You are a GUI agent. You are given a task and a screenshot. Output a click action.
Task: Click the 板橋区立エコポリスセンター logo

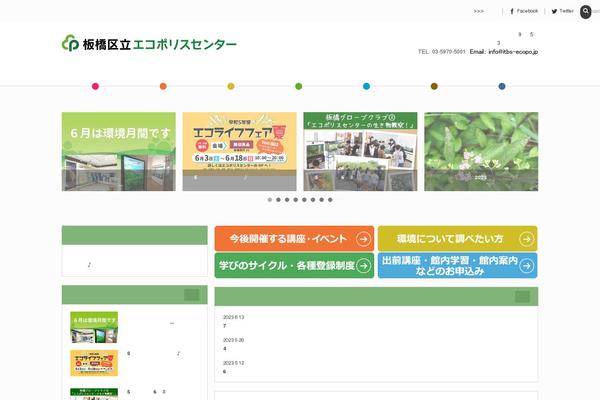[149, 44]
